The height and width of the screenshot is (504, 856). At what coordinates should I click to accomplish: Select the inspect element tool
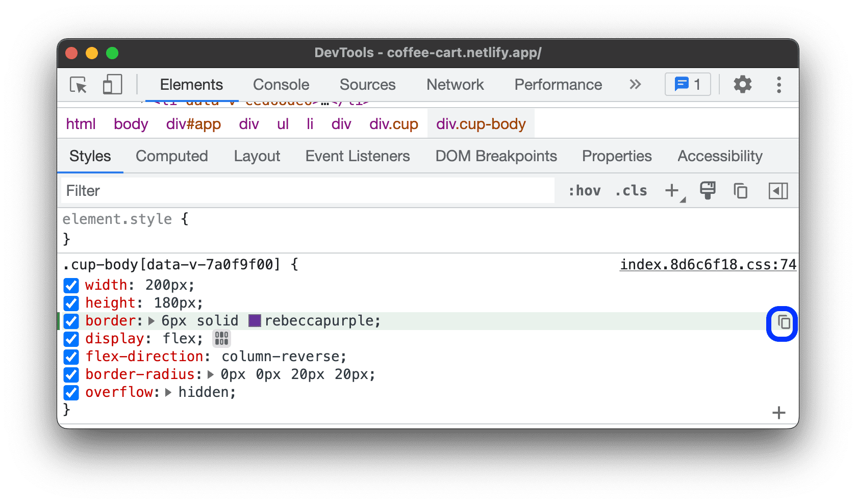tap(77, 85)
